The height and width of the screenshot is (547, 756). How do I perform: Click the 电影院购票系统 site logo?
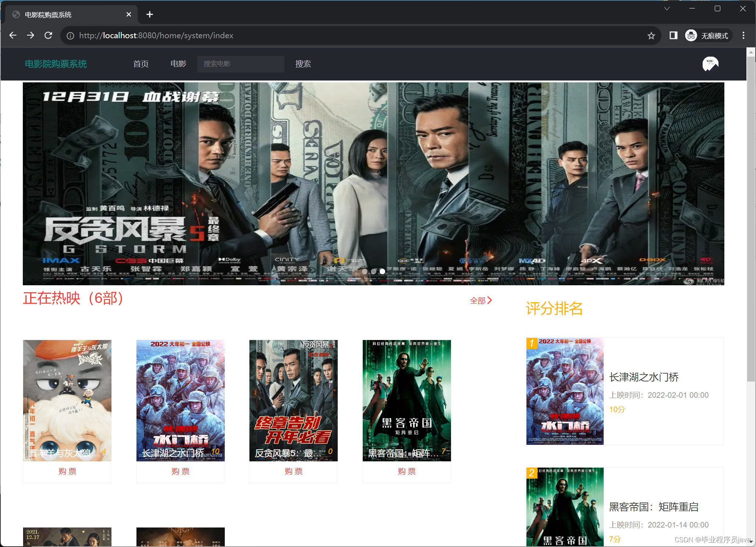pyautogui.click(x=56, y=64)
